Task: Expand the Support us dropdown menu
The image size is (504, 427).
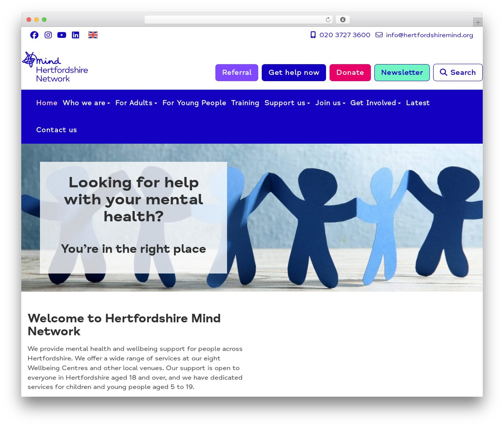Action: (x=287, y=103)
